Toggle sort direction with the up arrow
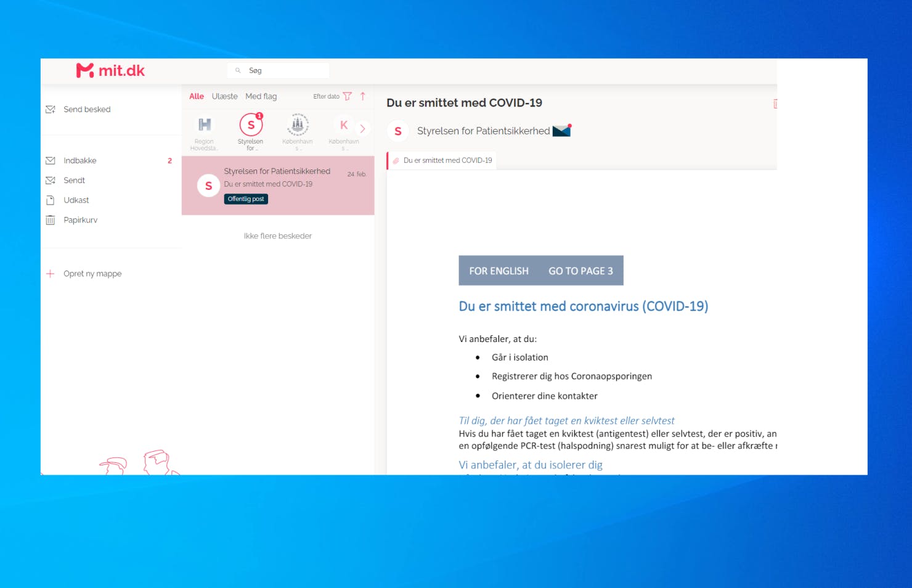The width and height of the screenshot is (912, 588). [x=363, y=96]
